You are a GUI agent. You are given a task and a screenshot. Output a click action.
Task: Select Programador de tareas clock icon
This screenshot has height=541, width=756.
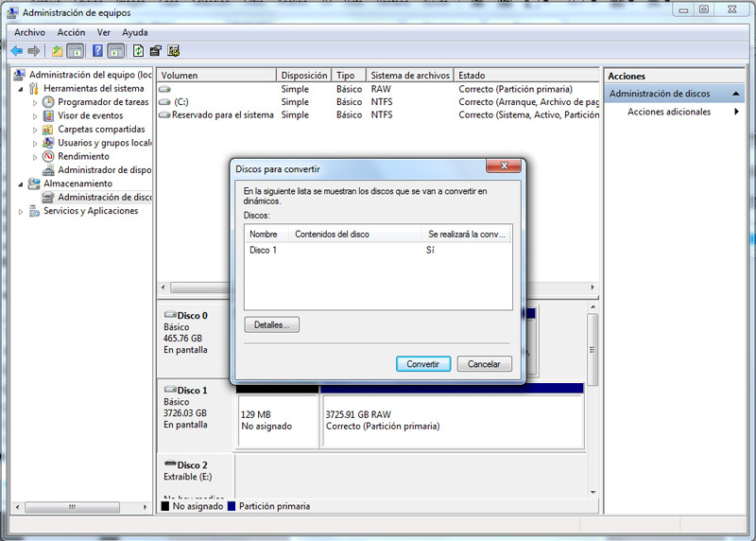pyautogui.click(x=48, y=102)
